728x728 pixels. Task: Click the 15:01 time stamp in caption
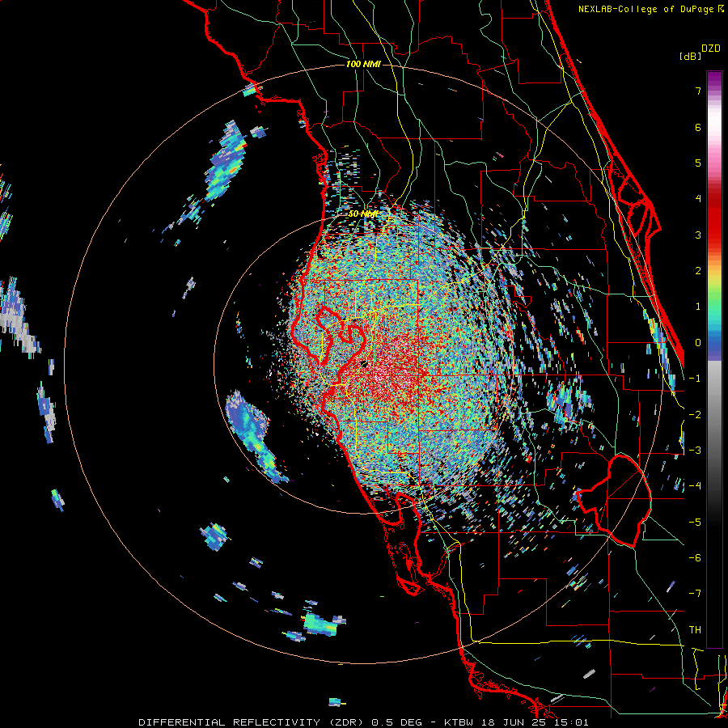click(x=574, y=722)
